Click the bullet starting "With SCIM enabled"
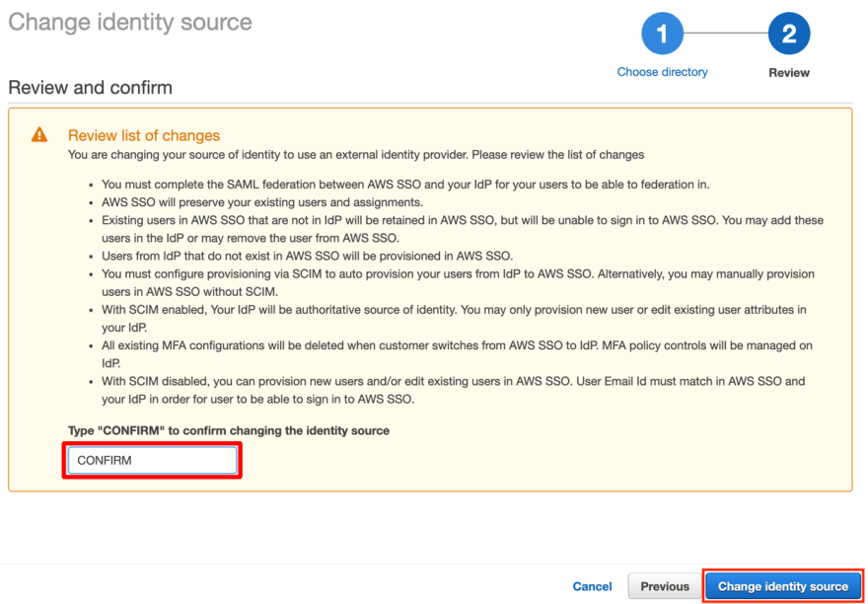868x604 pixels. (x=454, y=319)
